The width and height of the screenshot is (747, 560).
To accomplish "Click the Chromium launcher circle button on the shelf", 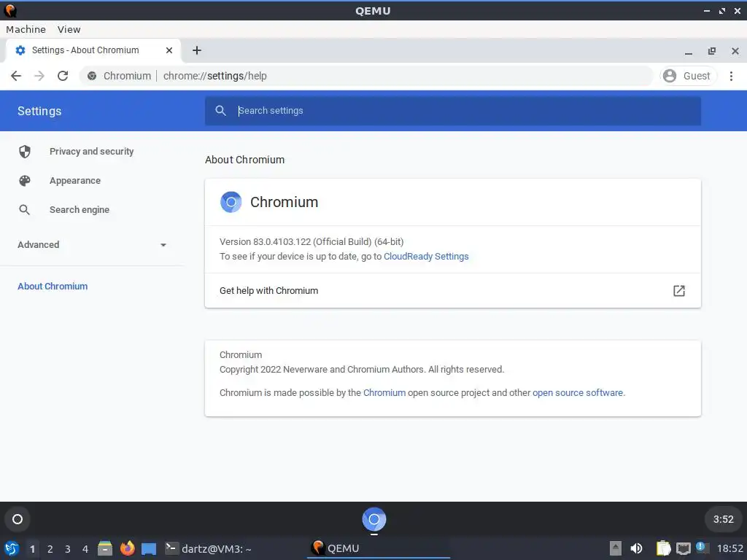I will 18,519.
